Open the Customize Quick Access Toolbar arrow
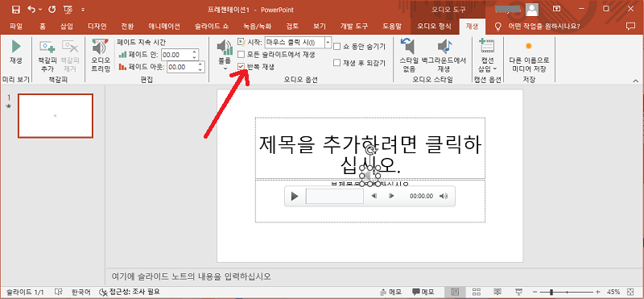Viewport: 644px width, 299px height. click(x=83, y=10)
